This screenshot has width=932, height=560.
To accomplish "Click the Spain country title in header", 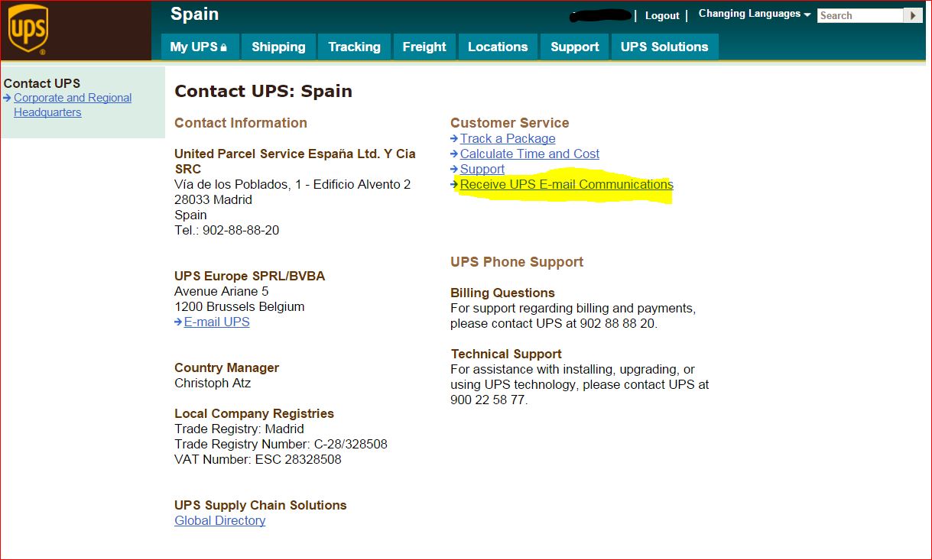I will coord(194,14).
